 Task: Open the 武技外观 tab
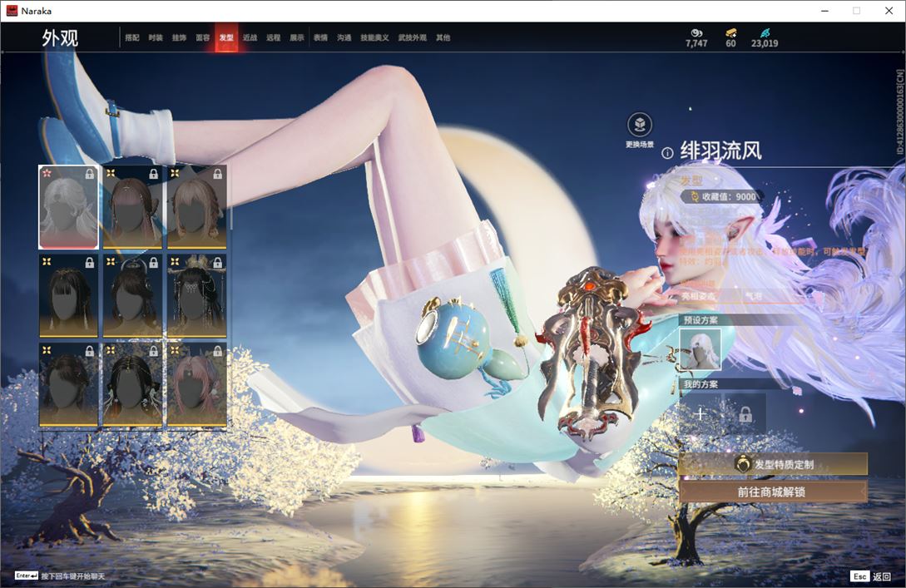[x=412, y=37]
